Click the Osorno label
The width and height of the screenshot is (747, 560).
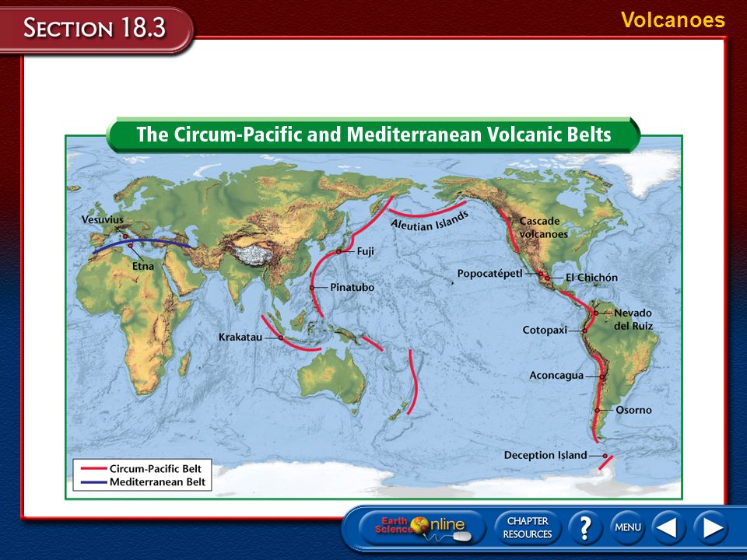[x=633, y=410]
